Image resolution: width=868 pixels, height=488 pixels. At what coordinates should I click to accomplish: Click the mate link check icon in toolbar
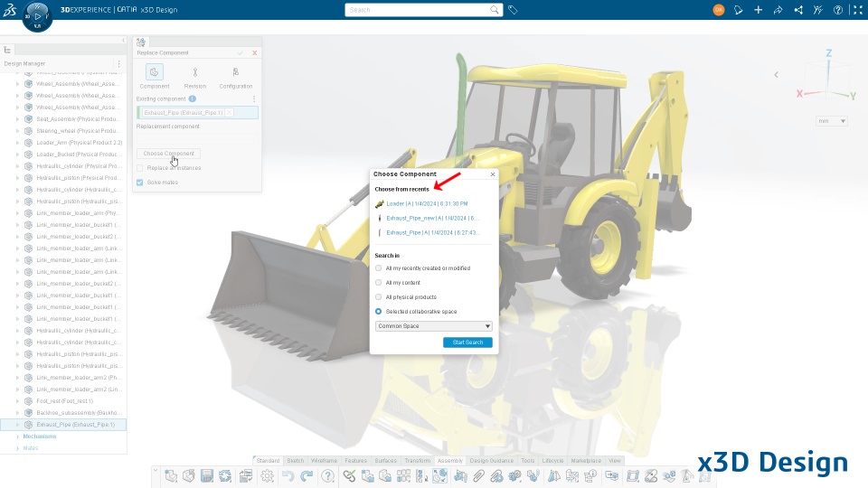(x=349, y=476)
